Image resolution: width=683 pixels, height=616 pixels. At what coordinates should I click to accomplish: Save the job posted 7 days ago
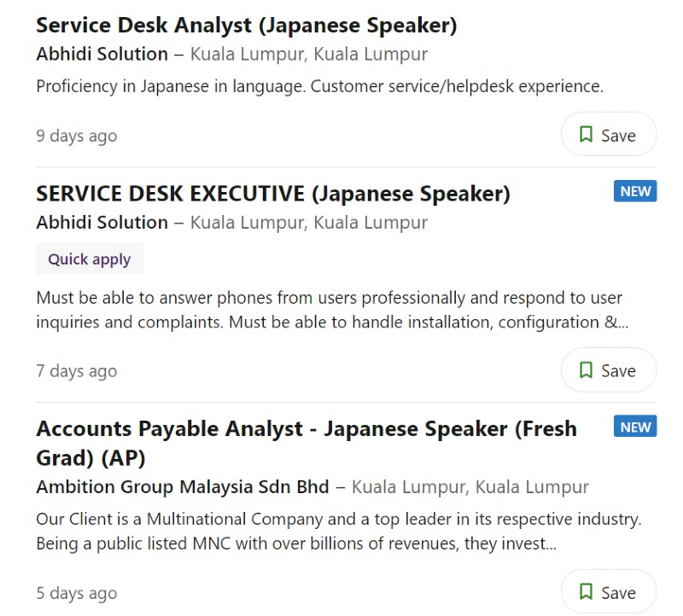coord(609,370)
